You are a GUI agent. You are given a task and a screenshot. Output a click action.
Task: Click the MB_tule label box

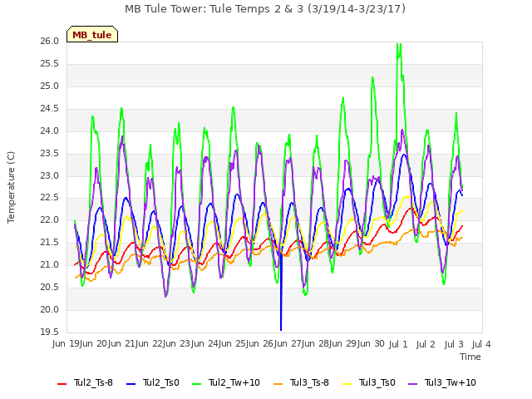pyautogui.click(x=92, y=34)
